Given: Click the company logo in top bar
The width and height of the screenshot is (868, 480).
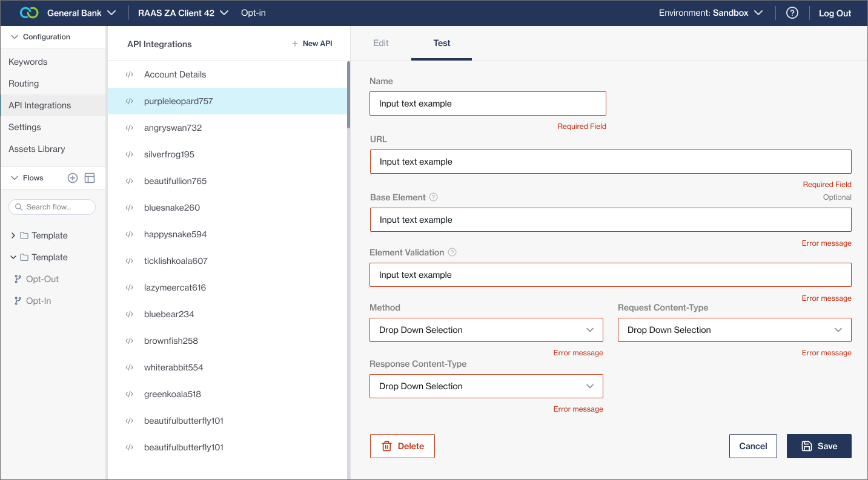Looking at the screenshot, I should coord(29,13).
